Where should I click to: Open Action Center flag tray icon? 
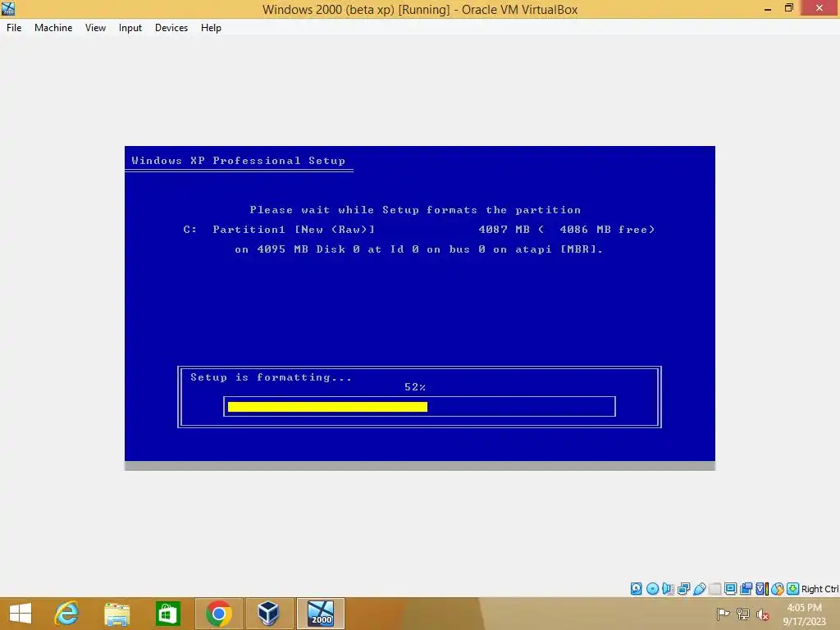click(723, 614)
